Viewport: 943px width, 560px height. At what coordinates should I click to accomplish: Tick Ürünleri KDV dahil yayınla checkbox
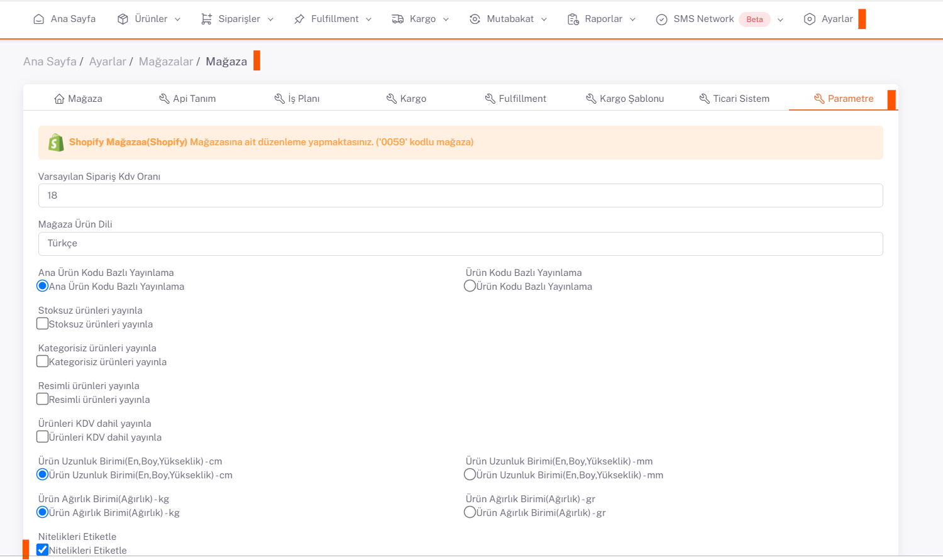[x=43, y=437]
